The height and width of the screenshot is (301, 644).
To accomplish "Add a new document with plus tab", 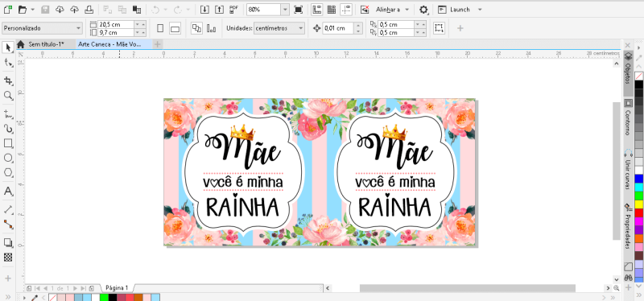I will click(x=157, y=44).
